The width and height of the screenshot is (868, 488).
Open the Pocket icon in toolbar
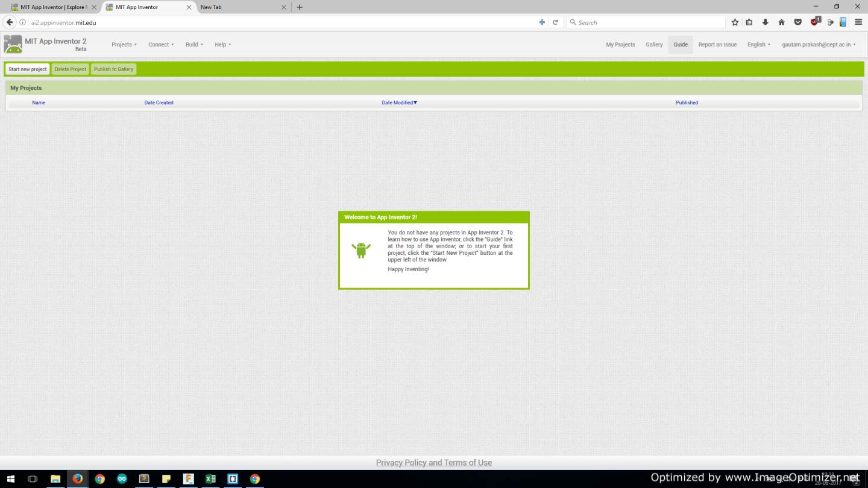pyautogui.click(x=797, y=22)
